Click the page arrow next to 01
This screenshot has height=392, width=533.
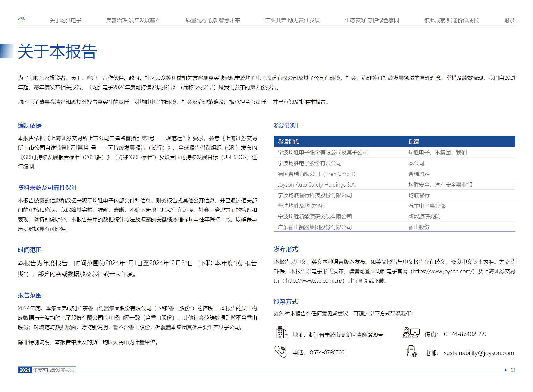[x=505, y=370]
